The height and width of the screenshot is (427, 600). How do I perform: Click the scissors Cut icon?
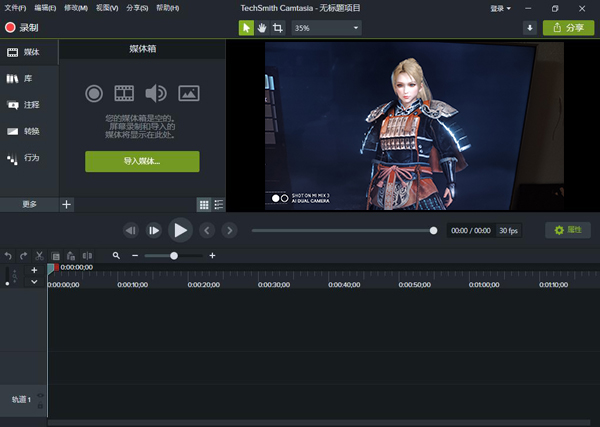[x=39, y=256]
